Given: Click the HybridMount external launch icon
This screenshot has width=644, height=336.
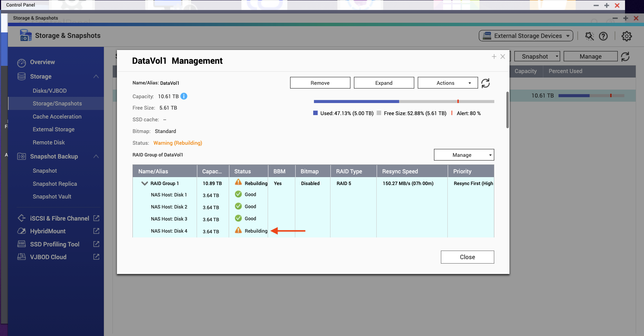Looking at the screenshot, I should [x=97, y=231].
